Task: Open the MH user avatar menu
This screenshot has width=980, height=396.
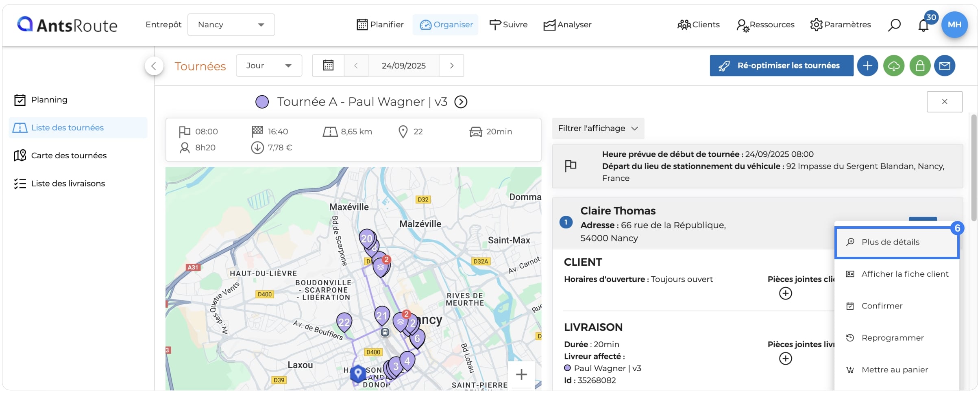Action: tap(954, 25)
